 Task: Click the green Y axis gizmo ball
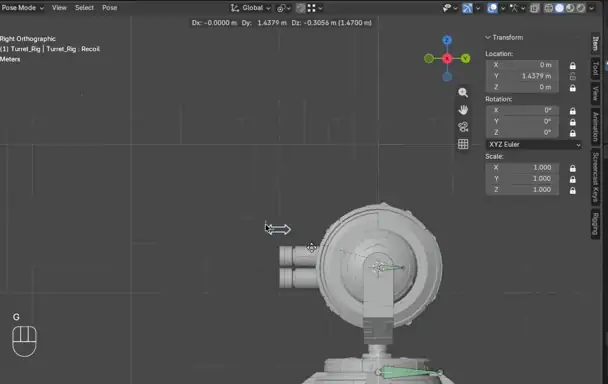[x=465, y=59]
